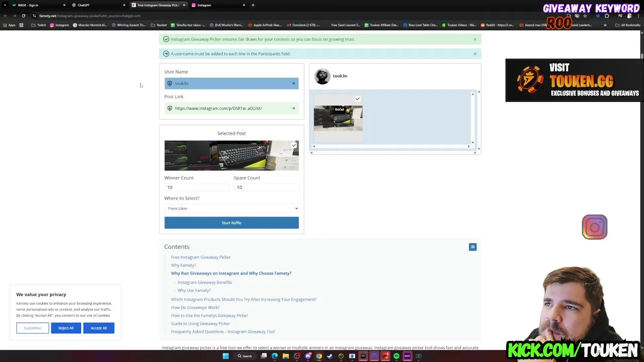Click the Start Raffle button
644x362 pixels.
(231, 223)
